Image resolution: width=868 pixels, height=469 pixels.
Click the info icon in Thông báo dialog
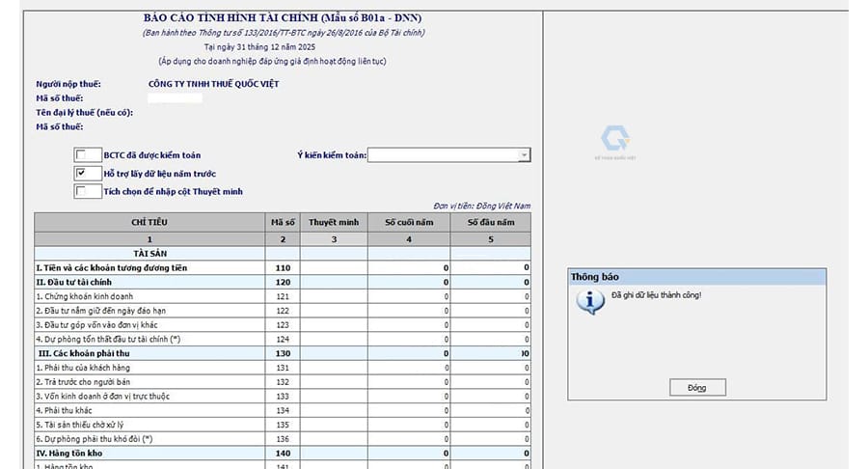584,300
